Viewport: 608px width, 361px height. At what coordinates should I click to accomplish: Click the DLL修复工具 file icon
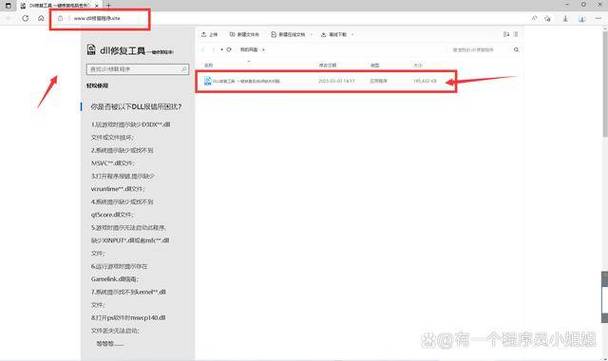(x=208, y=81)
